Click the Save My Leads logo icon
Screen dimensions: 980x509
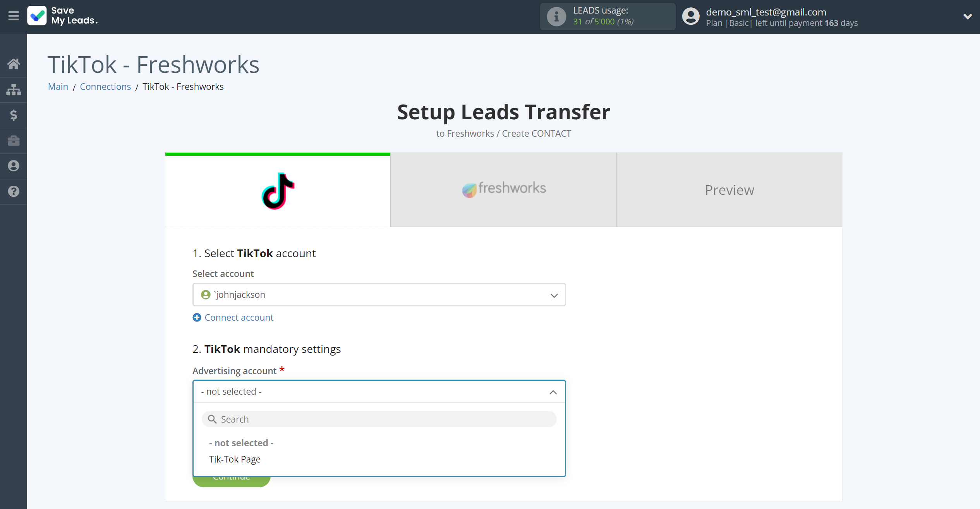36,15
